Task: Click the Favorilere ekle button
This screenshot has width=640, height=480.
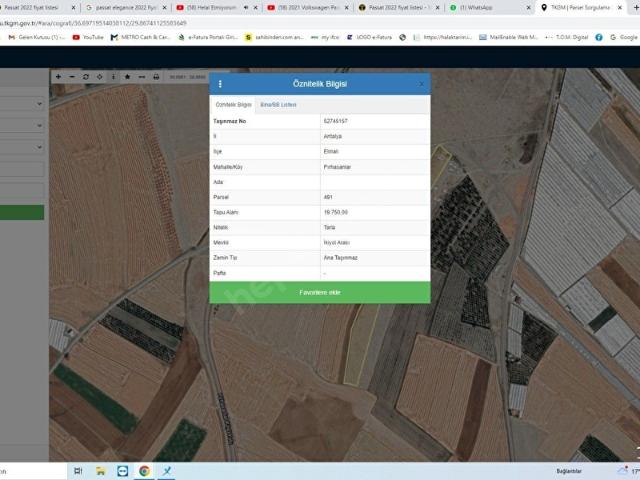Action: (x=320, y=292)
